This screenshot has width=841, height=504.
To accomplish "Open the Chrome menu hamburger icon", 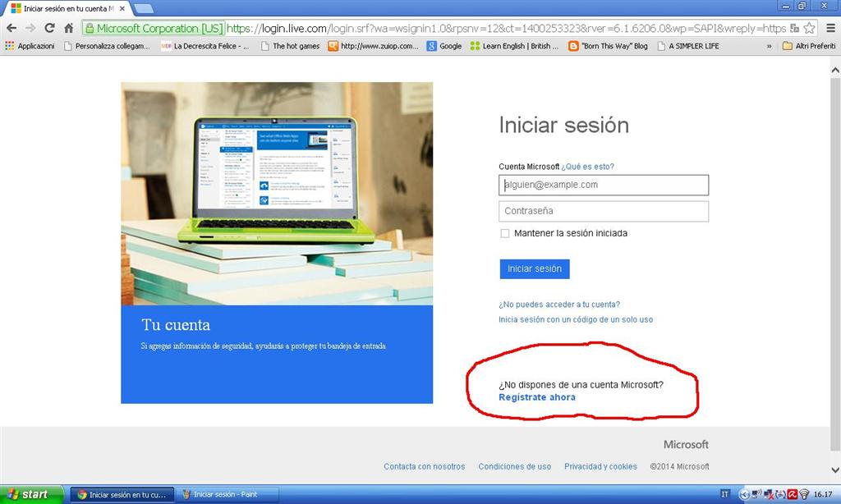I will (830, 28).
